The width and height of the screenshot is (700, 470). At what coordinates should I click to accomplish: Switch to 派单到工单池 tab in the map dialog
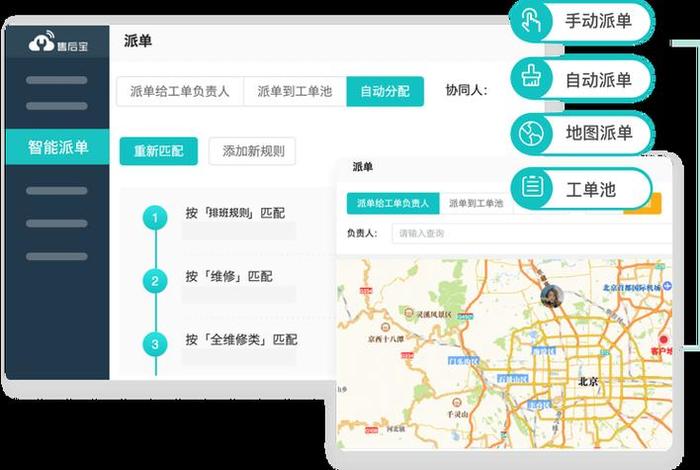coord(476,204)
